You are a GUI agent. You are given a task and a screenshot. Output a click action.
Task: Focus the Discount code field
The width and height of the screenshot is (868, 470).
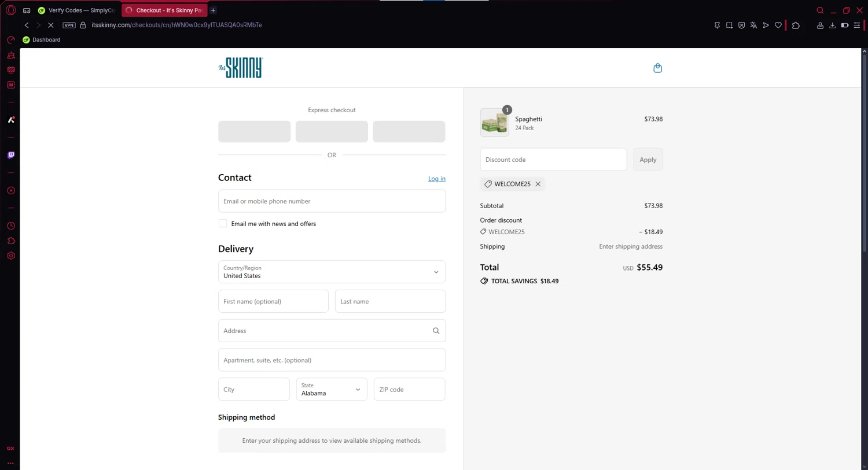(553, 160)
